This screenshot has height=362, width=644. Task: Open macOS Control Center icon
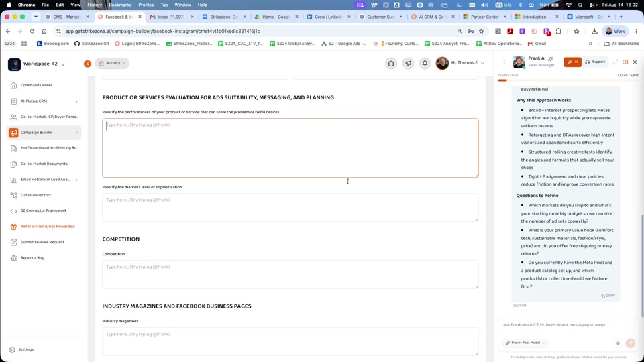point(593,5)
